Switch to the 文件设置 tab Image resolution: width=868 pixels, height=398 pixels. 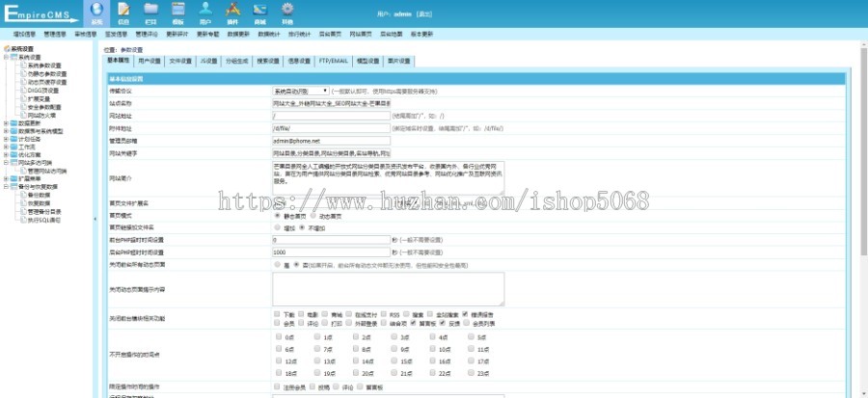coord(180,61)
